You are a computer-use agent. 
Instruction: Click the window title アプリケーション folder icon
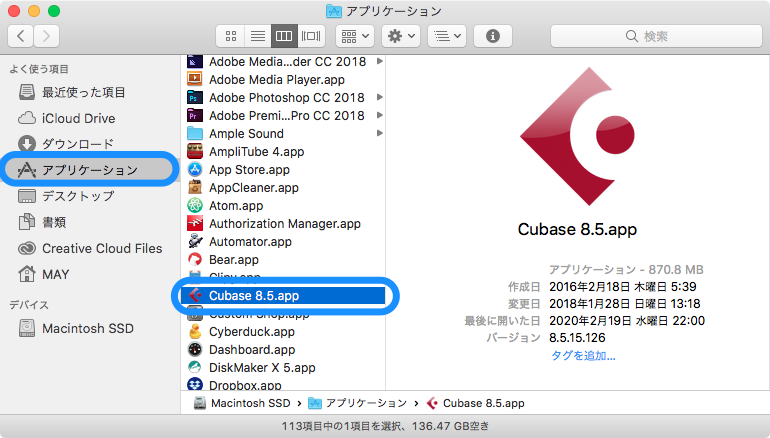(x=333, y=11)
